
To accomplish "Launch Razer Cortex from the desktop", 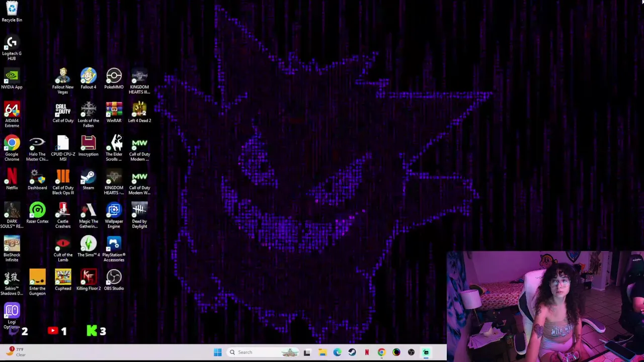I will click(37, 214).
